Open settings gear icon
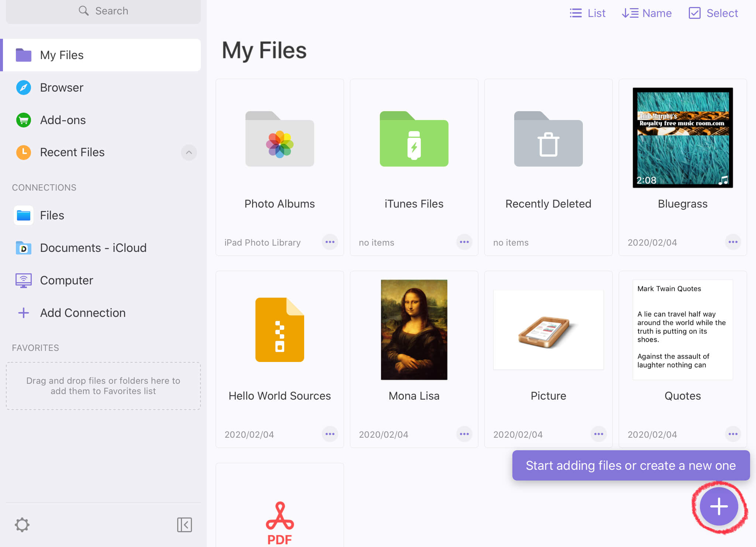Viewport: 756px width, 547px height. 22,524
